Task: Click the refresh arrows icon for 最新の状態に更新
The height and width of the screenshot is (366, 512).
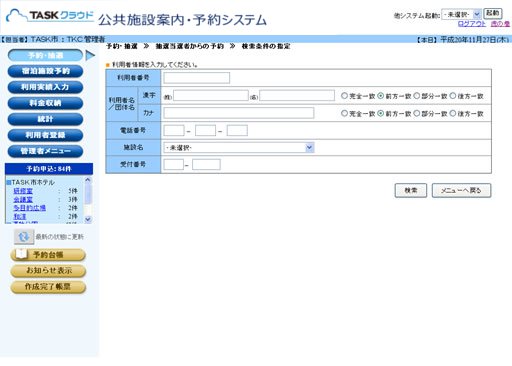Action: [24, 237]
